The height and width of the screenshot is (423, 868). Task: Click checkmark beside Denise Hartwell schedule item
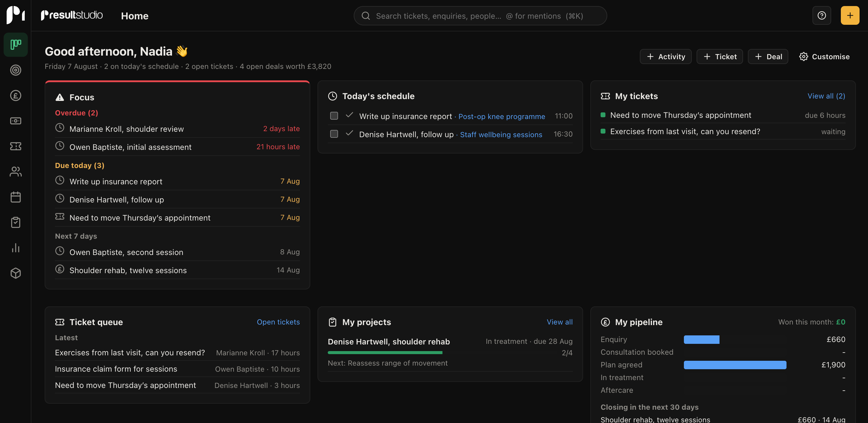[349, 133]
